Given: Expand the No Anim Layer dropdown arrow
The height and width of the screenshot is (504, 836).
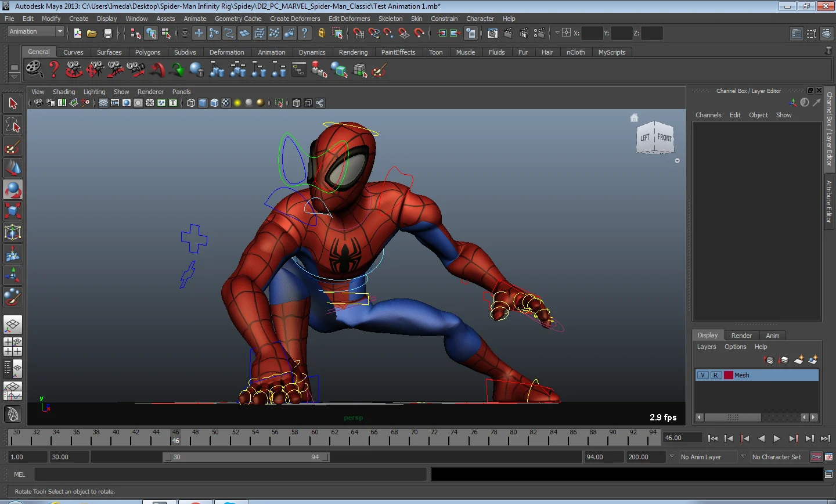Looking at the screenshot, I should point(672,457).
